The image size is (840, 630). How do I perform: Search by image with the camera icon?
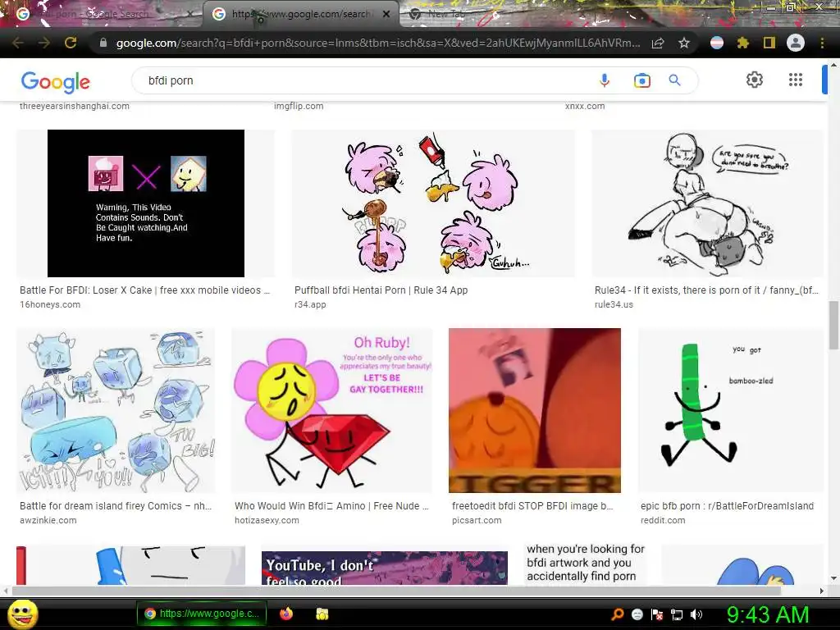(x=641, y=80)
